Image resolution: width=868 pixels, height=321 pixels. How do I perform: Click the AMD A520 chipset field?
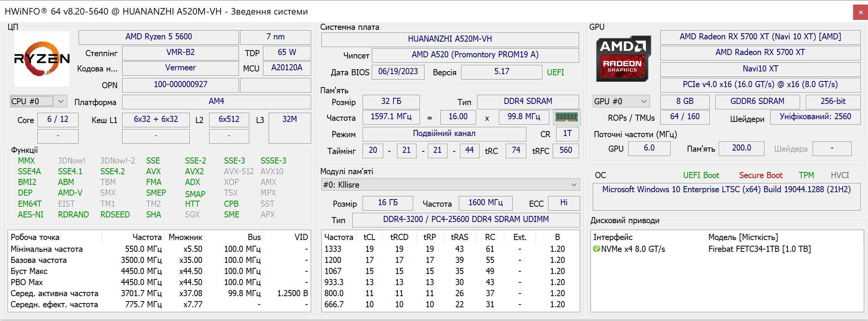point(475,55)
